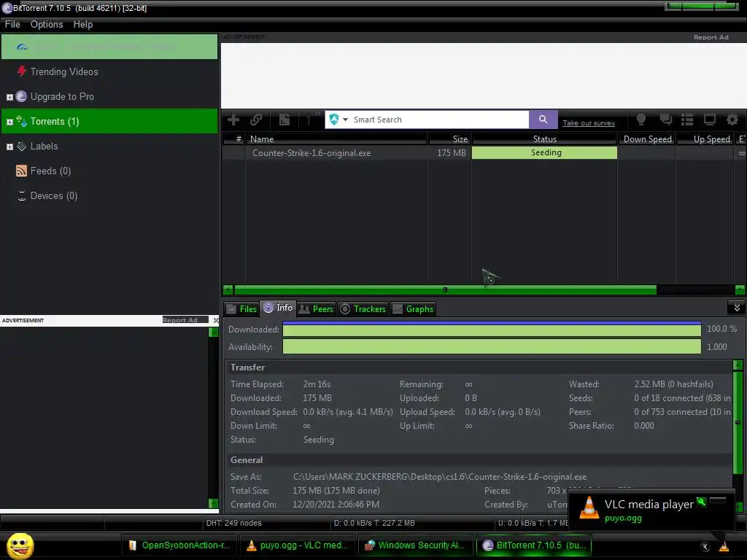
Task: Expand the Upgrade to Pro node
Action: pos(9,97)
